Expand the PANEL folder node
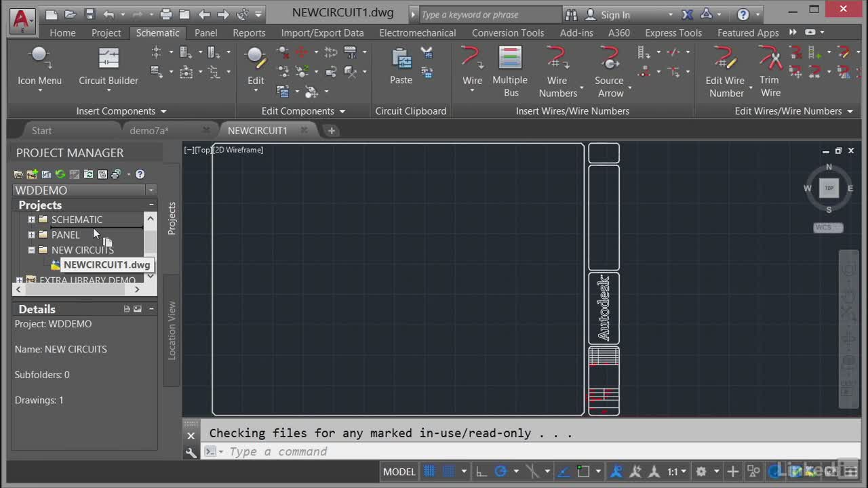The width and height of the screenshot is (868, 488). [31, 235]
